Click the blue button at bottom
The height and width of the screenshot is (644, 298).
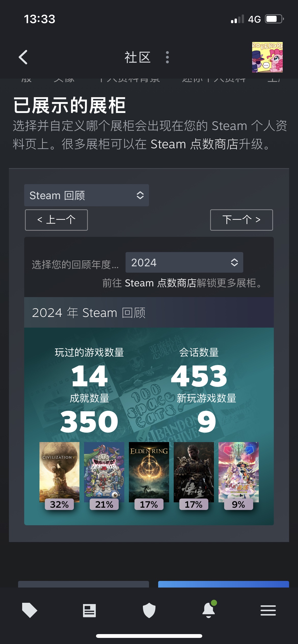point(224,584)
